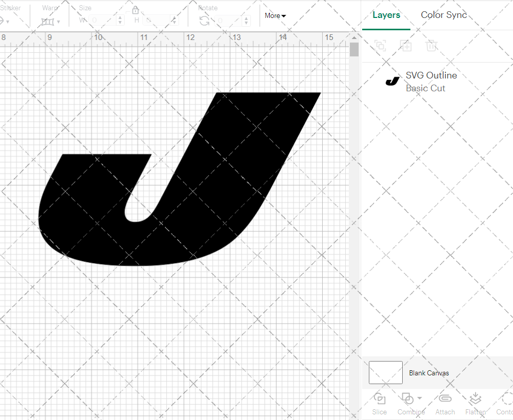Click the Warp tool icon
The height and width of the screenshot is (420, 513).
pos(47,22)
